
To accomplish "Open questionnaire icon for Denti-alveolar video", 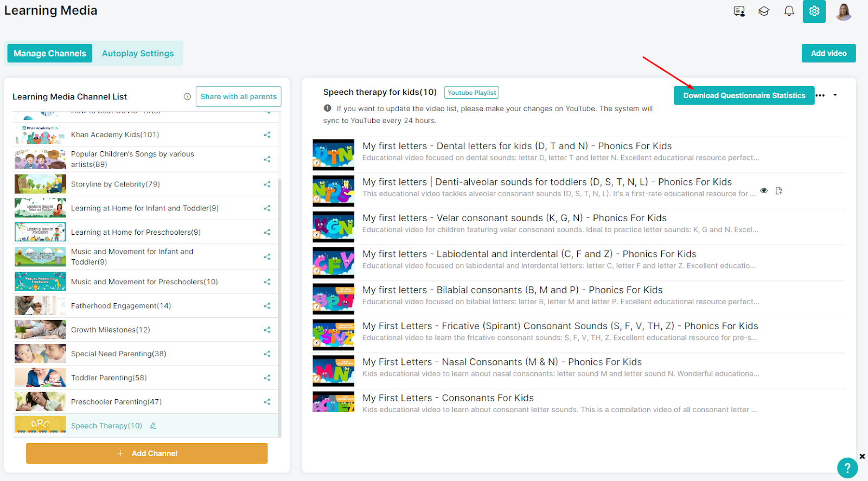I will pyautogui.click(x=779, y=191).
